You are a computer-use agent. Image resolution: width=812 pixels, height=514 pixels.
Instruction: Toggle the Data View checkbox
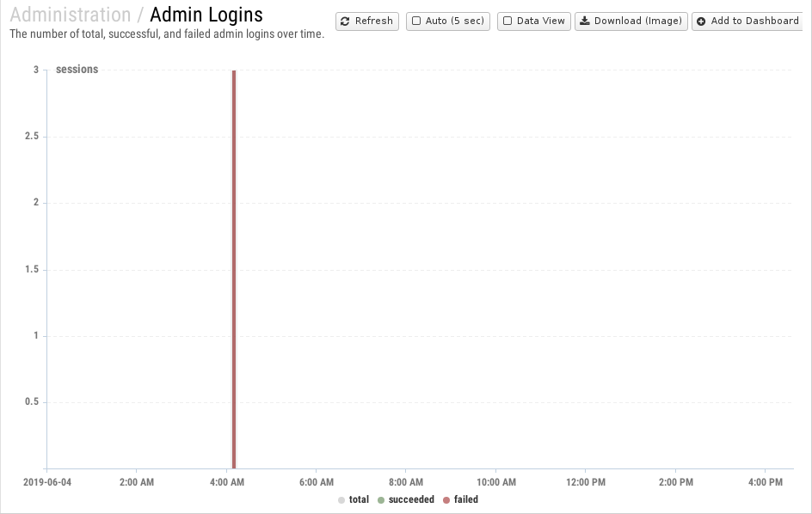[x=507, y=21]
